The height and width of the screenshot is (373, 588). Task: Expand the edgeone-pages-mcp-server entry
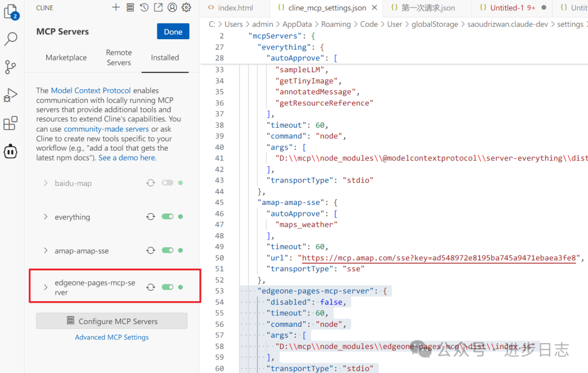click(x=46, y=287)
